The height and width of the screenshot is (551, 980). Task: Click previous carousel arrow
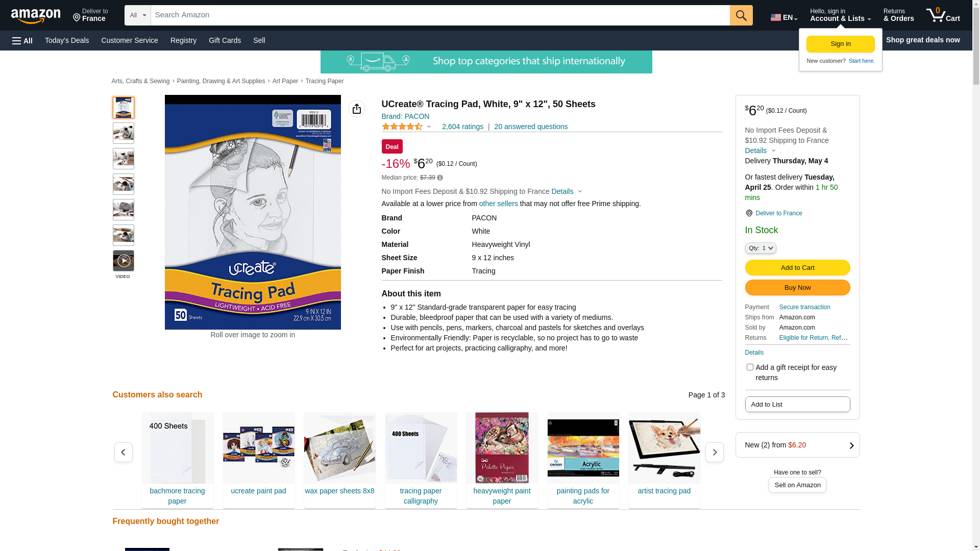(x=124, y=453)
